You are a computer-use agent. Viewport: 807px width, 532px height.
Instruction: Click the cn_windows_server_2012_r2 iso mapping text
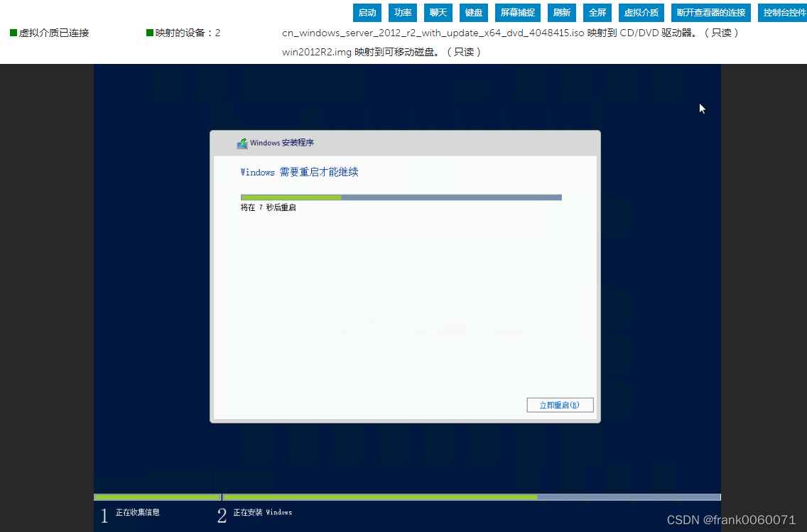[511, 33]
